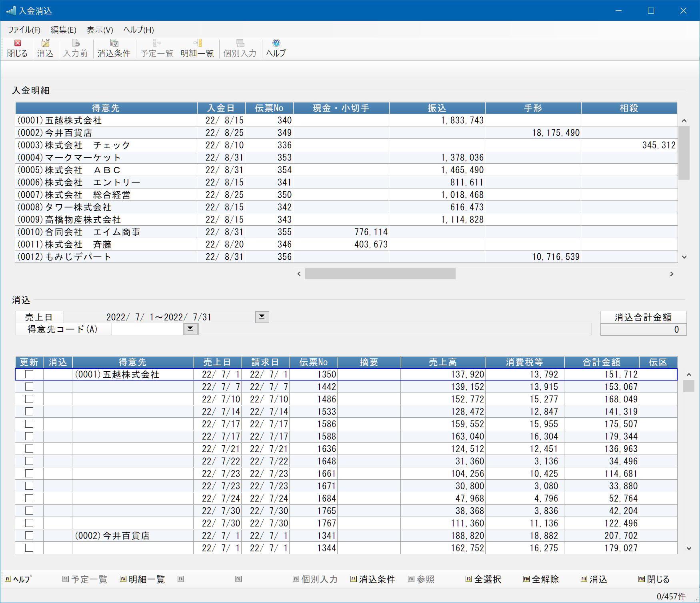Open the 得意先コード dropdown list
This screenshot has width=700, height=603.
point(190,329)
